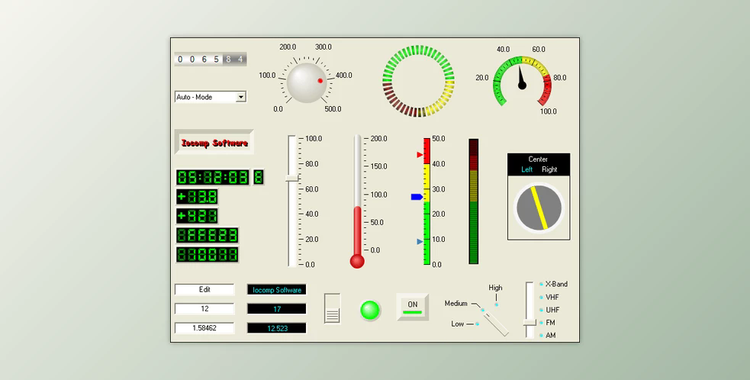Set the lever switch to Low
Image resolution: width=750 pixels, height=380 pixels.
457,324
